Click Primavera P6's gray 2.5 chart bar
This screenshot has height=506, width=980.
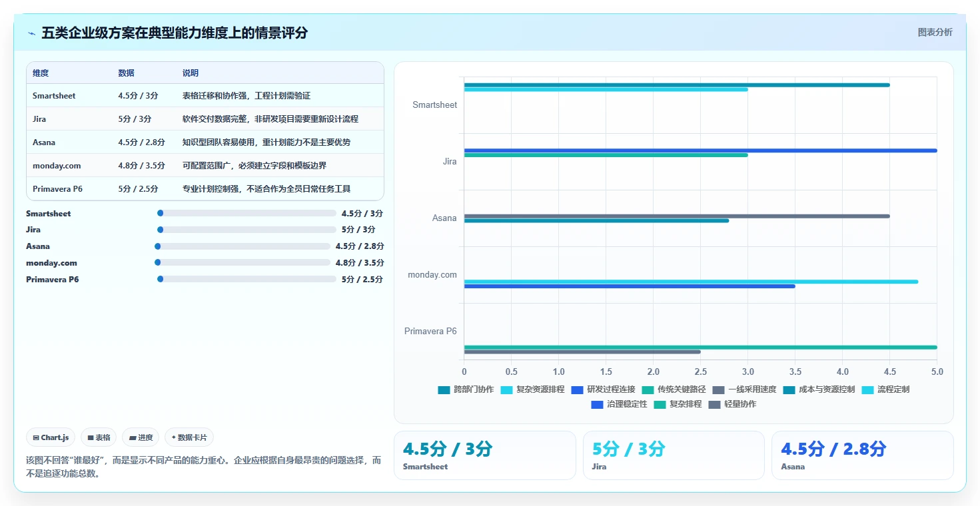click(x=582, y=352)
